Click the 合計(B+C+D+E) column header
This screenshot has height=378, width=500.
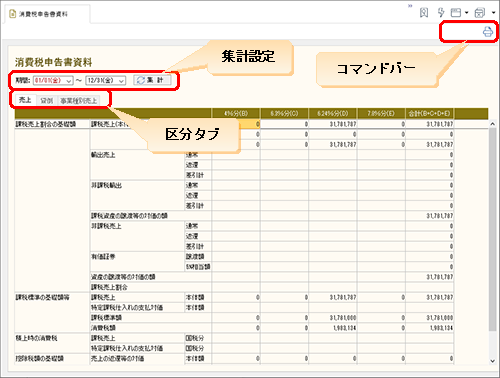point(429,113)
